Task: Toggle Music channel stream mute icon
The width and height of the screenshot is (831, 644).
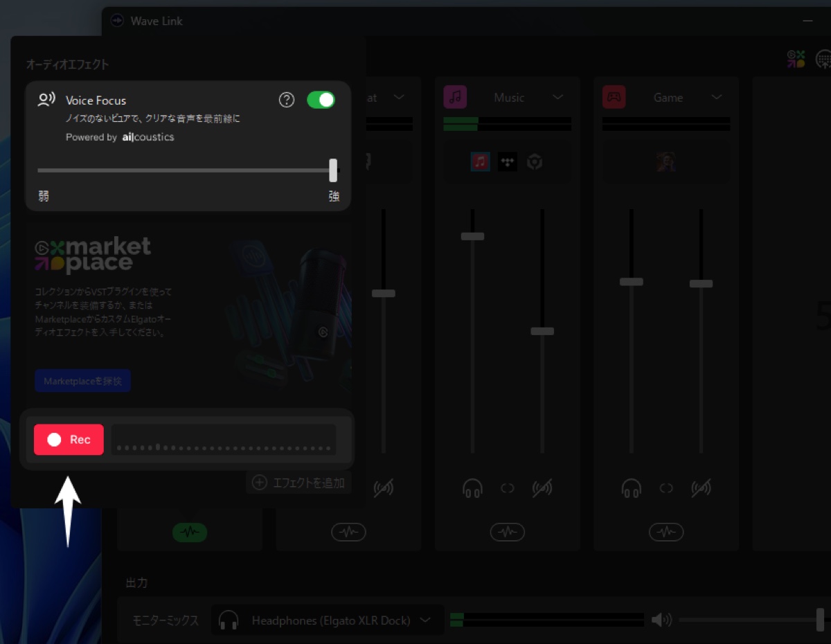Action: 542,489
